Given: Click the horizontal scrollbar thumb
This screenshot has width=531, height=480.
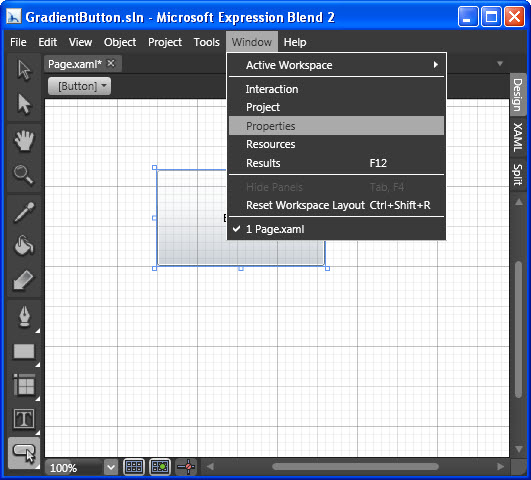Looking at the screenshot, I should pos(355,466).
